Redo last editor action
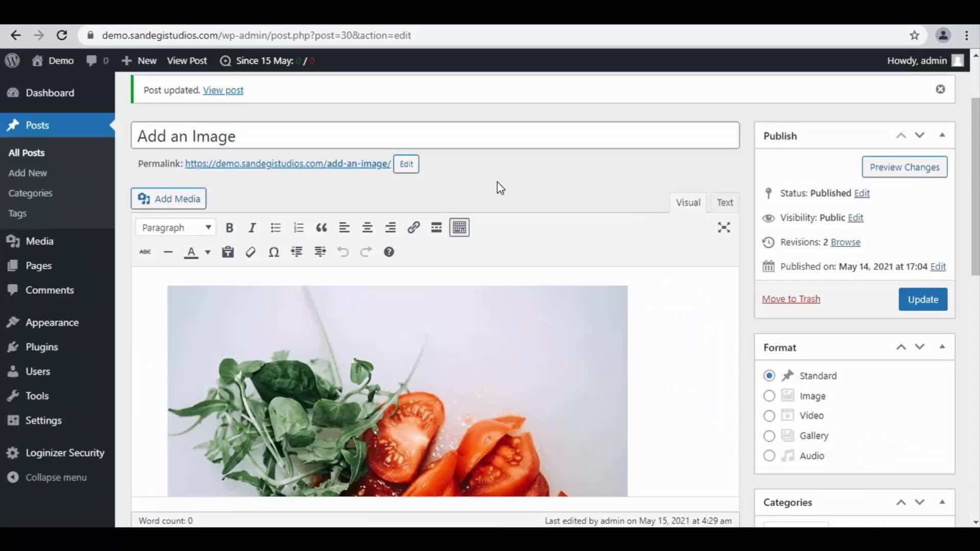The height and width of the screenshot is (551, 980). pos(366,252)
